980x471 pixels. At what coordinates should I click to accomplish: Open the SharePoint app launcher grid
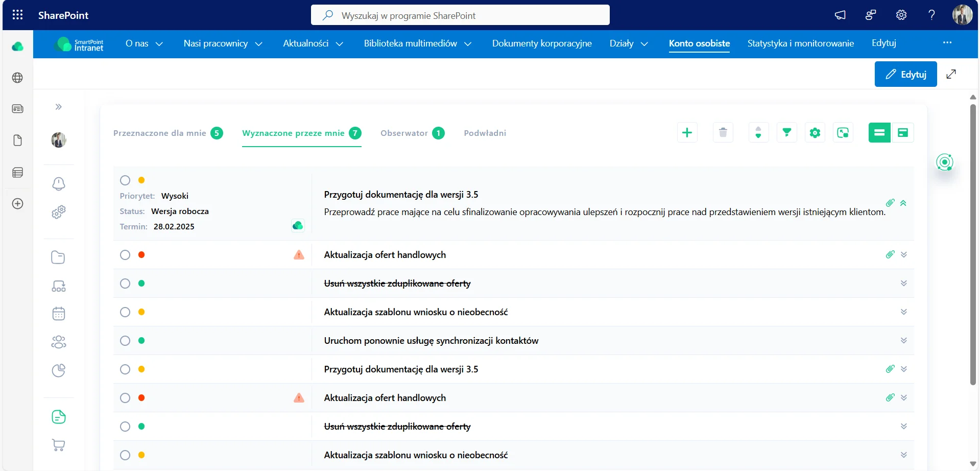point(17,15)
